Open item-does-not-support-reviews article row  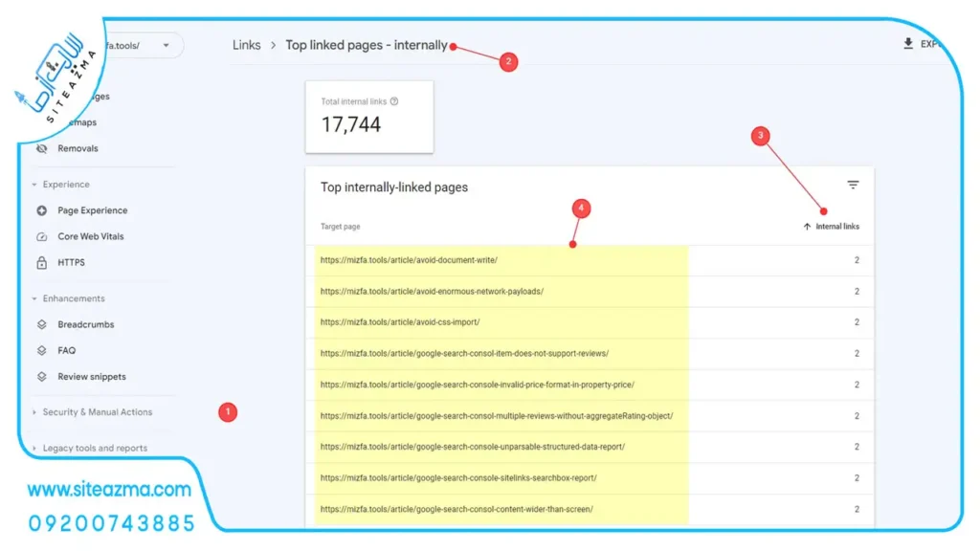590,354
